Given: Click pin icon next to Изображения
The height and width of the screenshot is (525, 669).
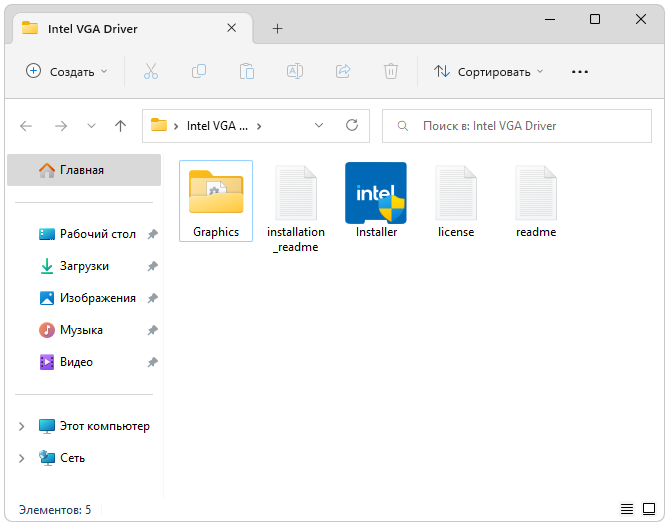Looking at the screenshot, I should click(x=152, y=298).
